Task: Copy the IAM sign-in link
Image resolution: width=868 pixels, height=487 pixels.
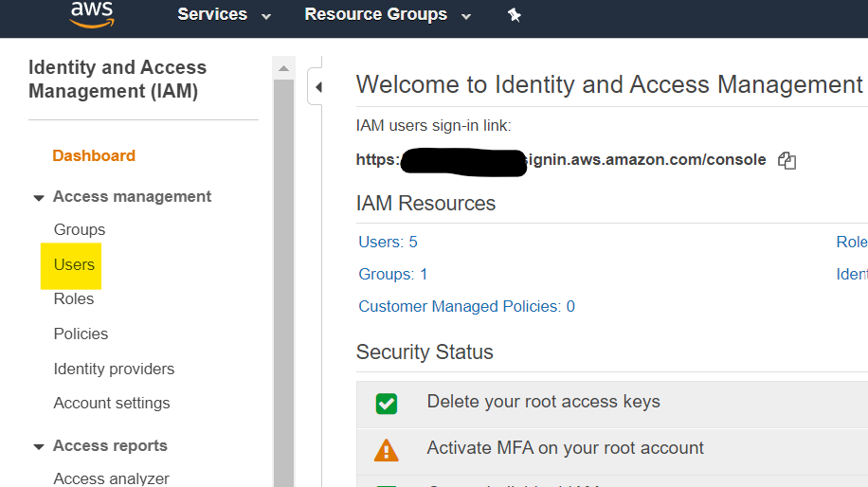Action: 787,160
